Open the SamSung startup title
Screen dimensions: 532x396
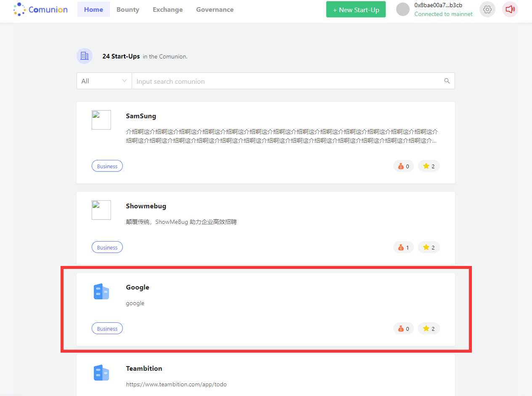point(141,116)
